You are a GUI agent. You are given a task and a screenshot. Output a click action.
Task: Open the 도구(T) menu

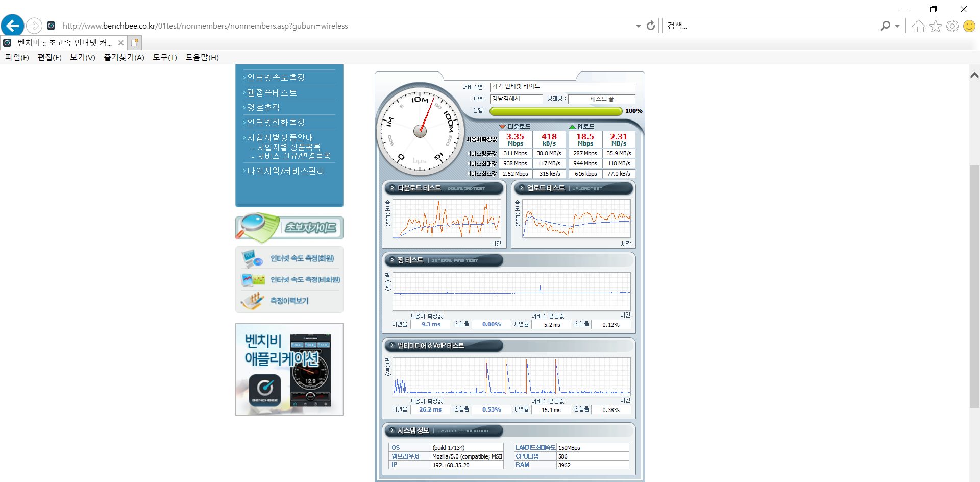(x=164, y=57)
